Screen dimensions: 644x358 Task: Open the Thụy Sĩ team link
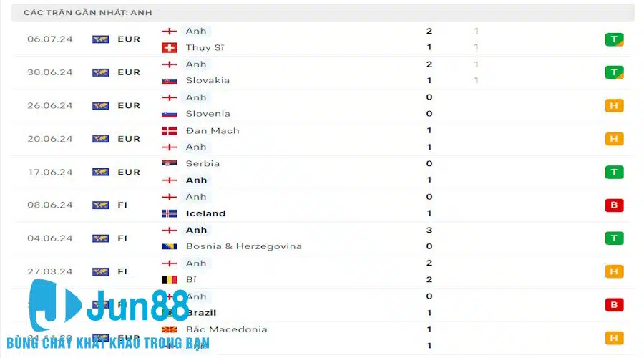coord(205,48)
